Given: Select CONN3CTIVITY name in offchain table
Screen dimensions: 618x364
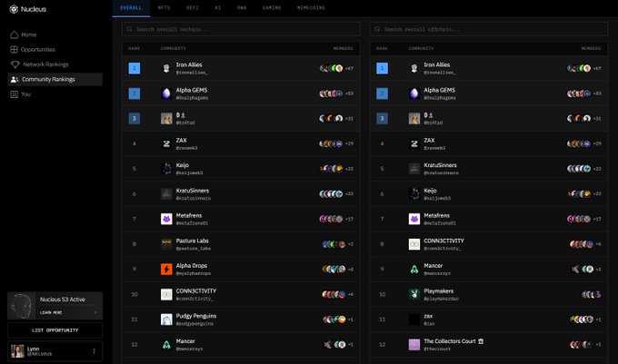Looking at the screenshot, I should [x=444, y=241].
